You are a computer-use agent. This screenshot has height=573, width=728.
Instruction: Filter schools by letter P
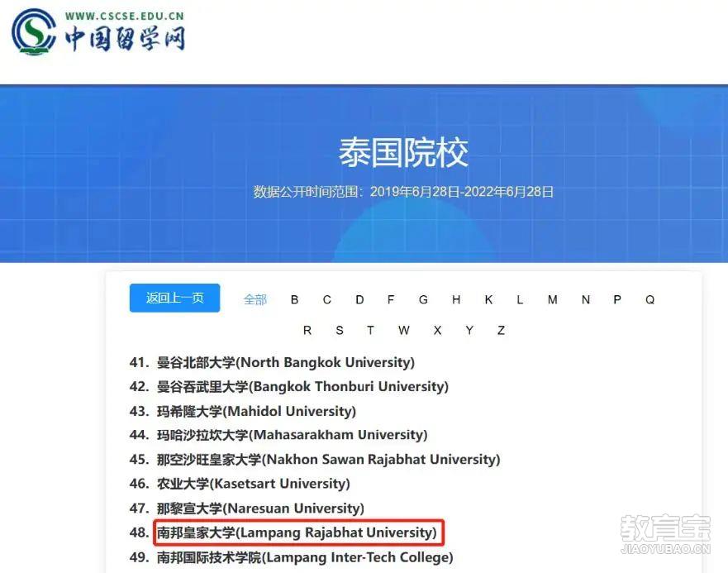(617, 300)
